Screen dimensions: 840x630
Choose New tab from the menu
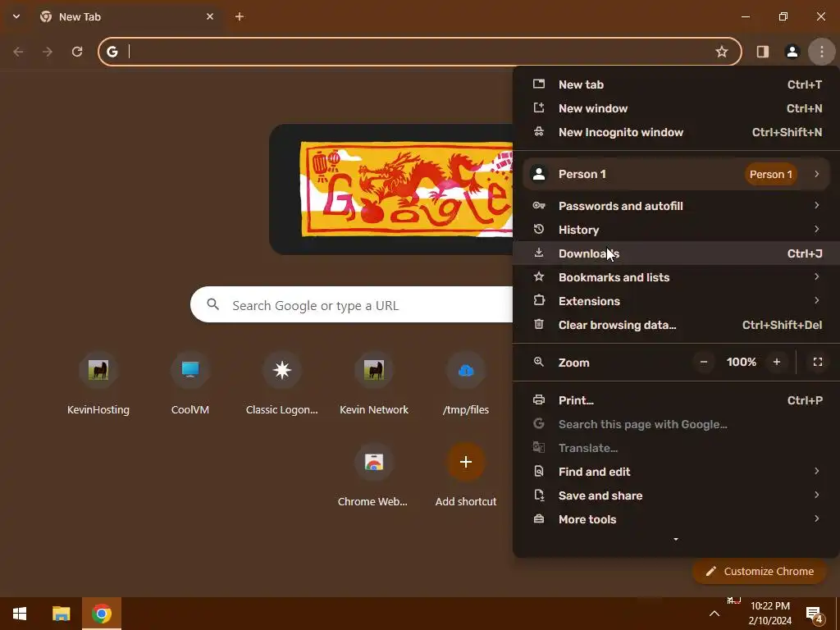[676, 84]
